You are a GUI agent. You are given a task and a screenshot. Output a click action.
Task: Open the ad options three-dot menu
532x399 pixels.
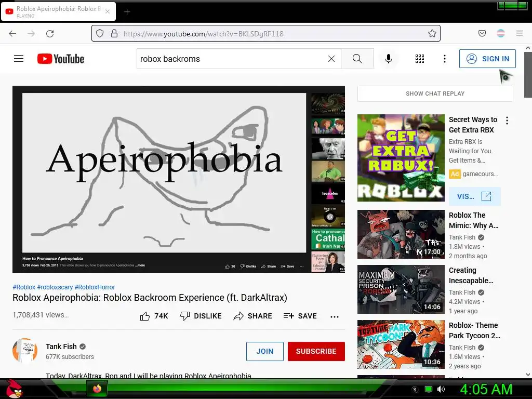[x=507, y=121]
